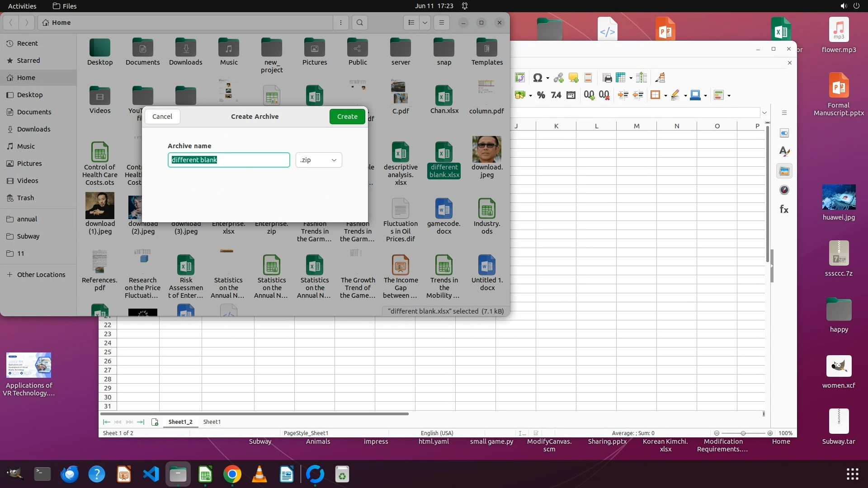Add a decimal place to the number format
Viewport: 868px width, 488px height.
[x=589, y=95]
